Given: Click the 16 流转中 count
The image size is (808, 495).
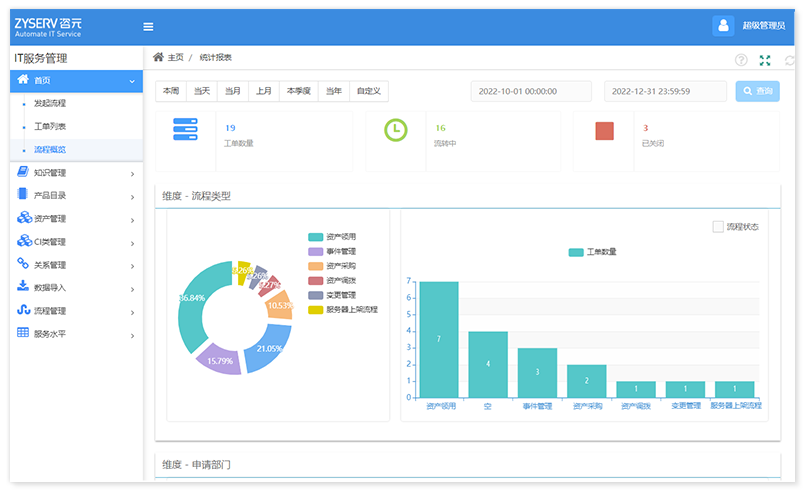Looking at the screenshot, I should point(441,128).
